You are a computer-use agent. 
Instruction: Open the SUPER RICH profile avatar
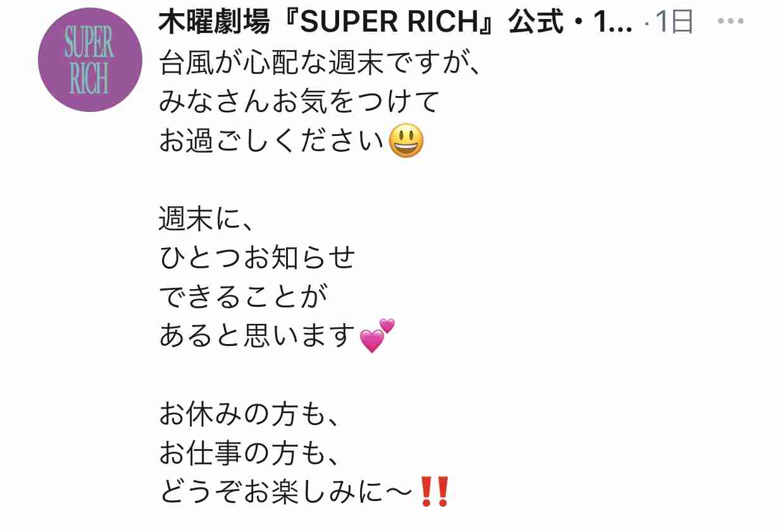coord(90,60)
